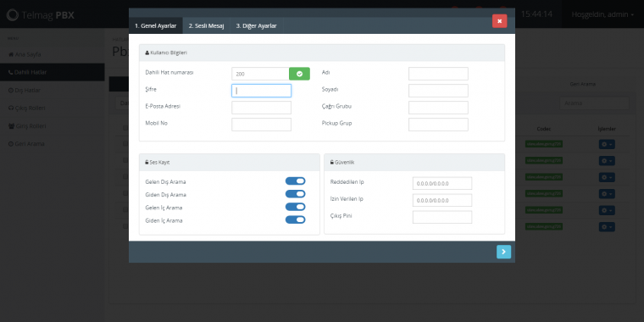Turn off the Giden İç Arama switch
Viewport: 644px width, 322px height.
295,219
